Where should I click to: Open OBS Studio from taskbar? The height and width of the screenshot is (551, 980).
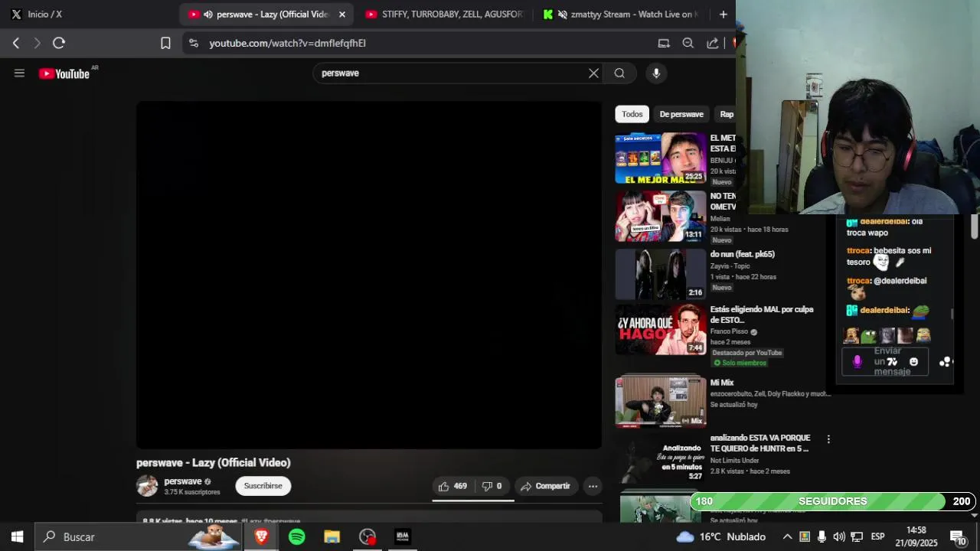pos(367,537)
